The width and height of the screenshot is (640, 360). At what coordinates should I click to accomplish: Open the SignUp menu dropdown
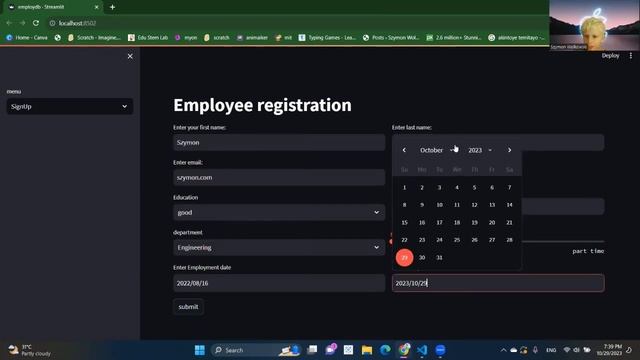point(69,107)
